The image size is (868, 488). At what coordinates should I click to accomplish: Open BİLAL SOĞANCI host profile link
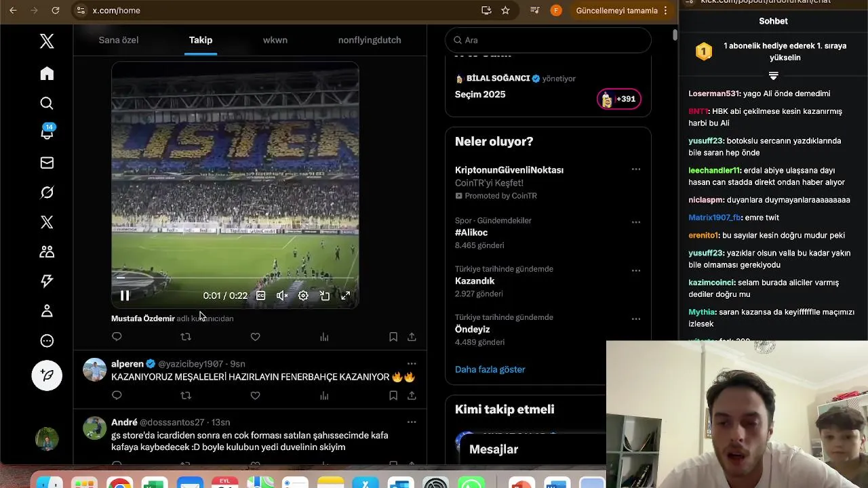click(498, 78)
